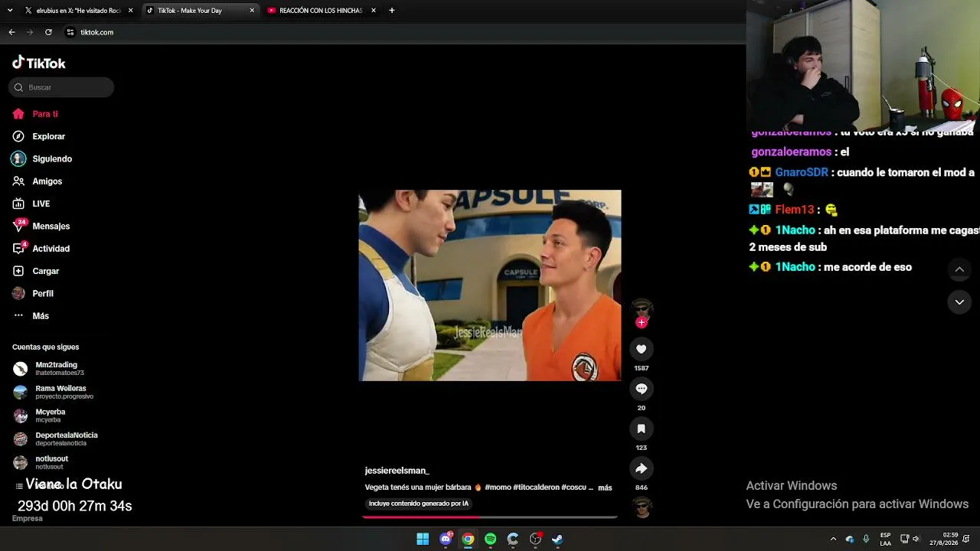Viewport: 980px width, 551px height.
Task: Open Google Chrome from the taskbar
Action: pos(468,540)
